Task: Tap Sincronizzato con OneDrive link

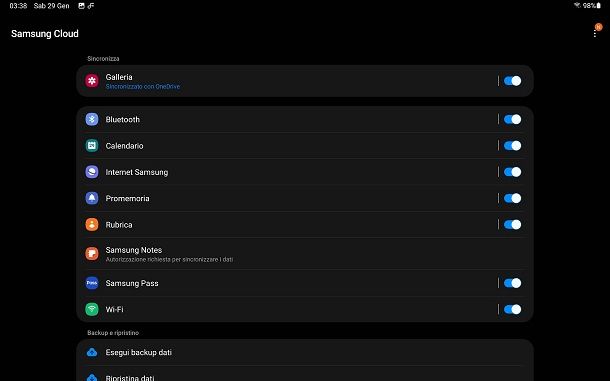Action: click(143, 87)
